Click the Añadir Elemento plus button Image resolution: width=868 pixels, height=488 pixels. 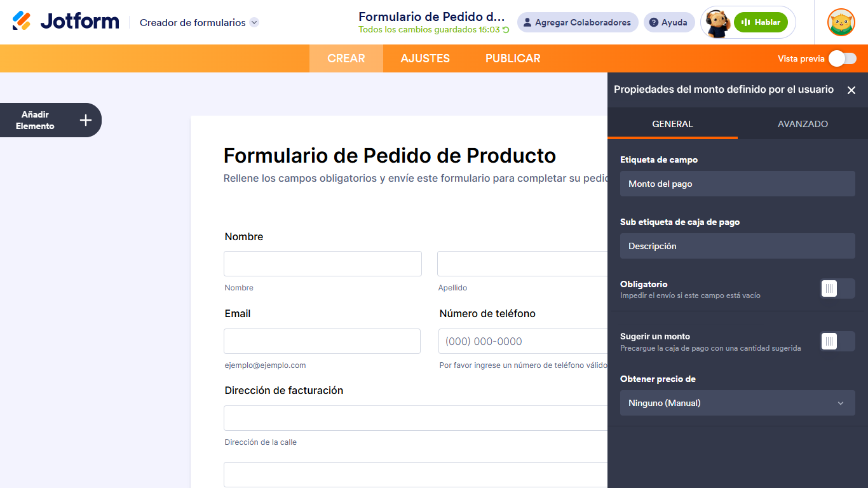click(86, 120)
